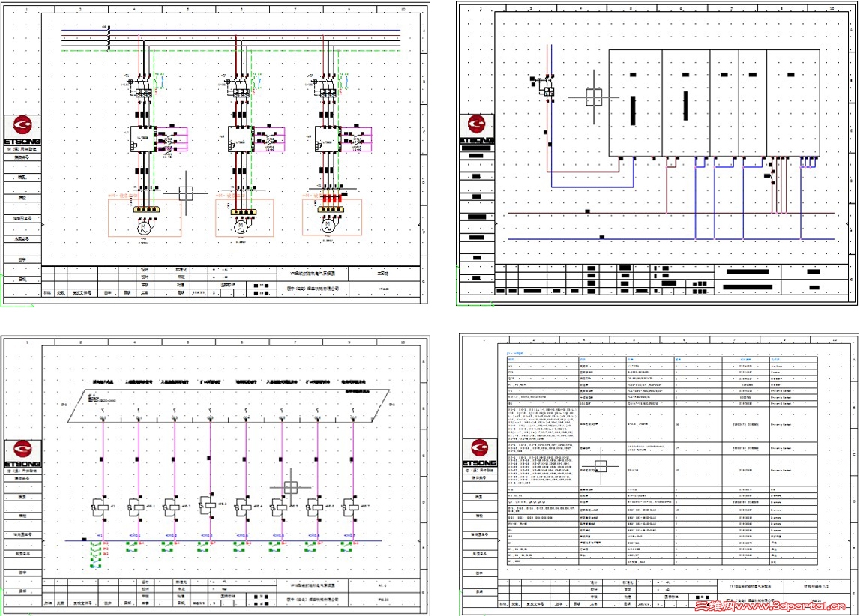This screenshot has height=616, width=860.
Task: Select the leftmost frequency converter box
Action: pyautogui.click(x=143, y=139)
